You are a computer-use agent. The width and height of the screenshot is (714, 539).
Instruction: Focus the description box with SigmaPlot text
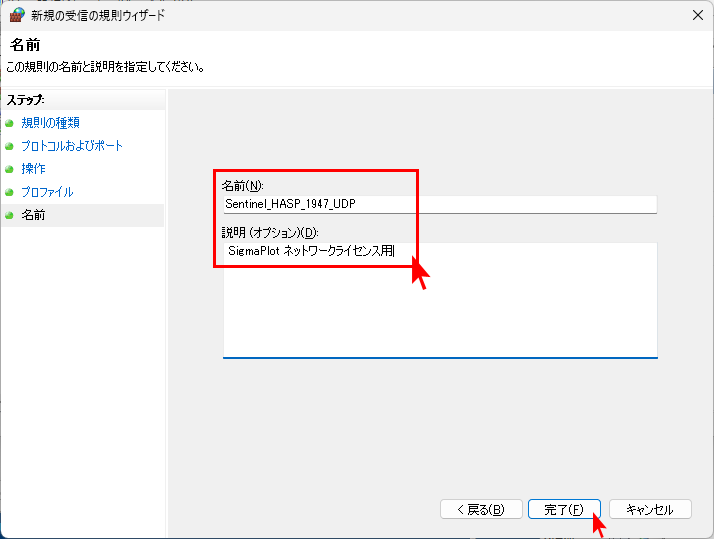439,299
